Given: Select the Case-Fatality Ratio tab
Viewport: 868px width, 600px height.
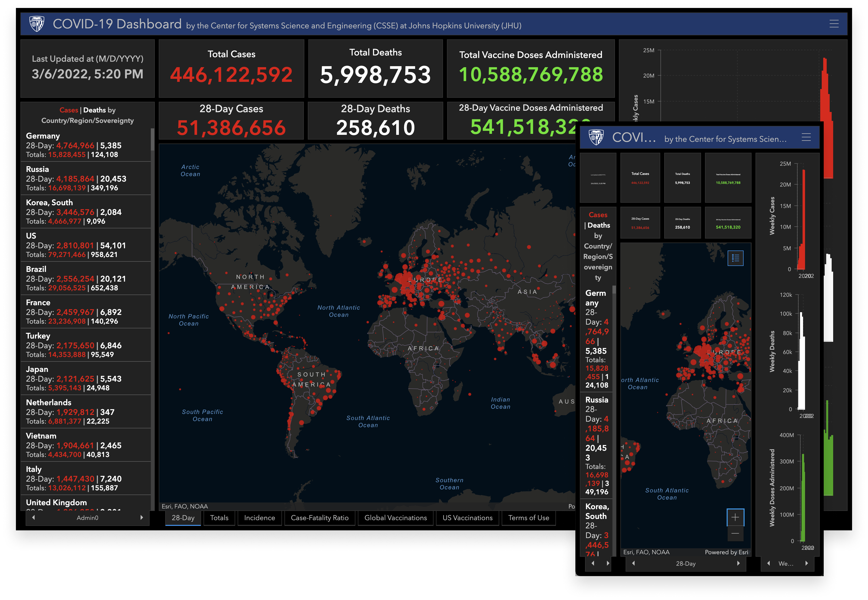Looking at the screenshot, I should point(320,518).
